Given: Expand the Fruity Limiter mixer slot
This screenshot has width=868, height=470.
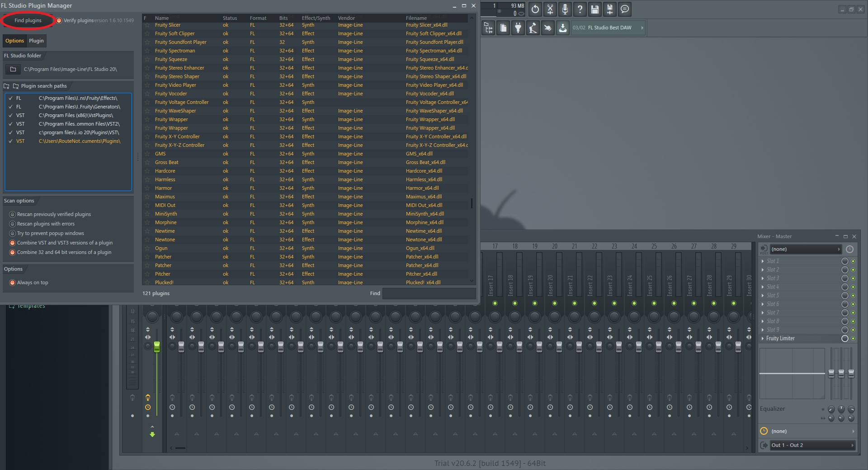Looking at the screenshot, I should (764, 338).
